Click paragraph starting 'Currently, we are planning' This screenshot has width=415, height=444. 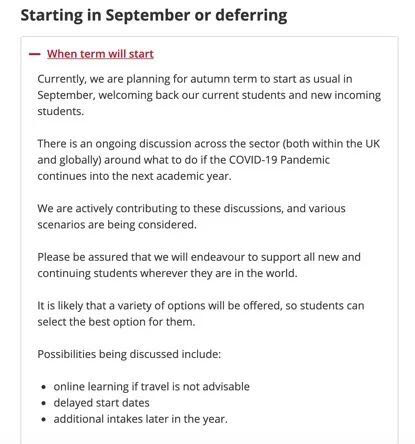point(209,95)
